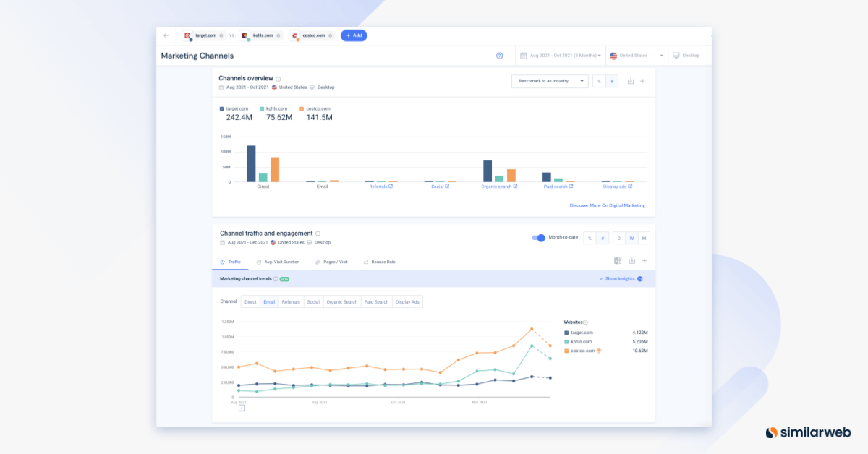
Task: Switch to the Pages / Visit tab
Action: (x=331, y=262)
